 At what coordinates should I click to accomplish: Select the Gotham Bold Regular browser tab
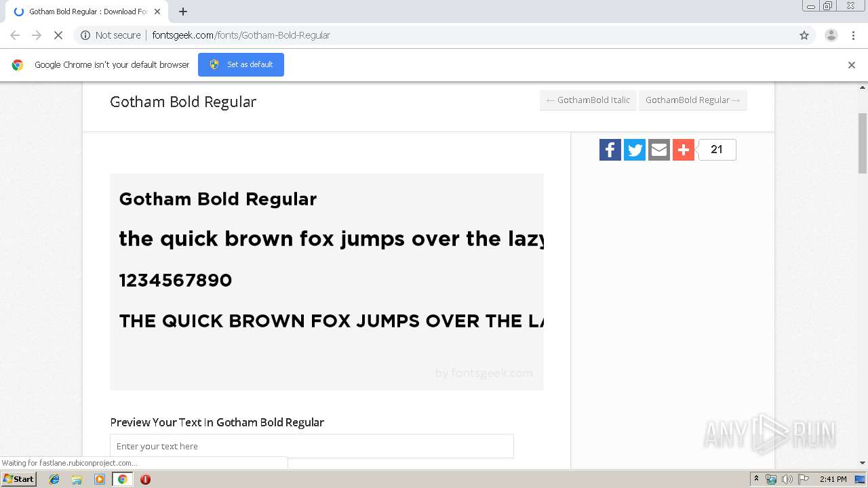pyautogui.click(x=86, y=12)
